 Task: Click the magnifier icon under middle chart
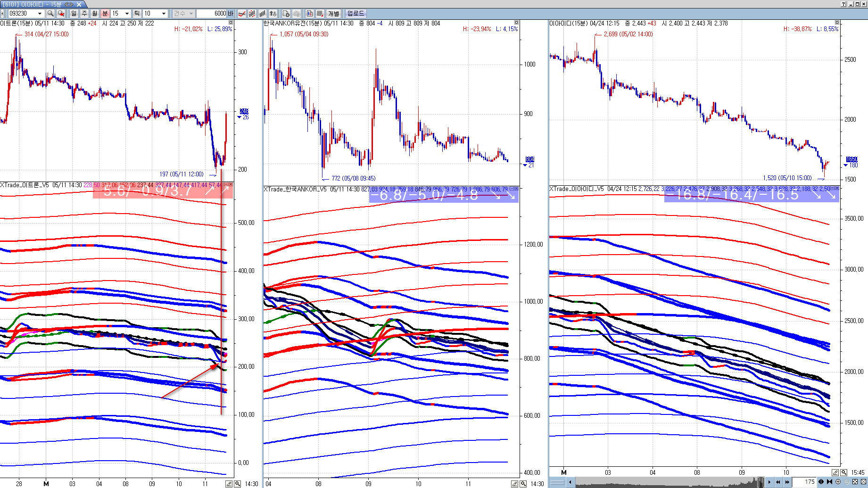point(523,484)
